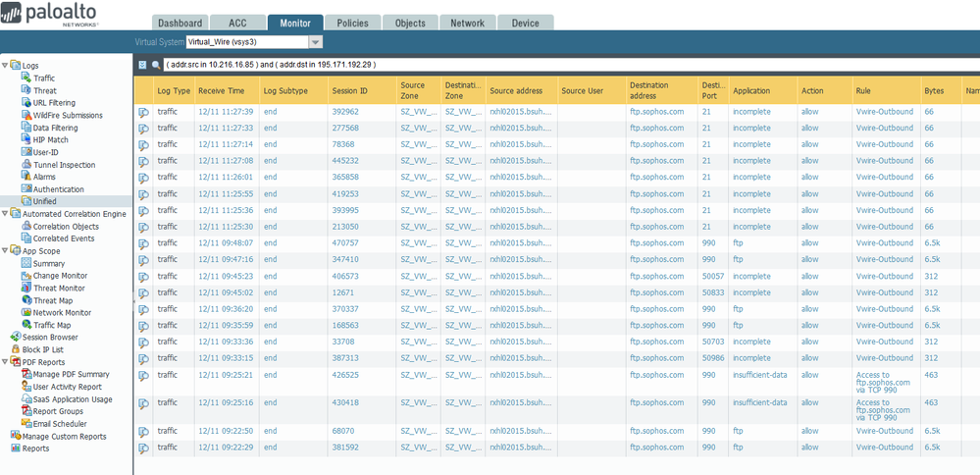
Task: Open Threat logs from the sidebar
Action: [x=44, y=90]
